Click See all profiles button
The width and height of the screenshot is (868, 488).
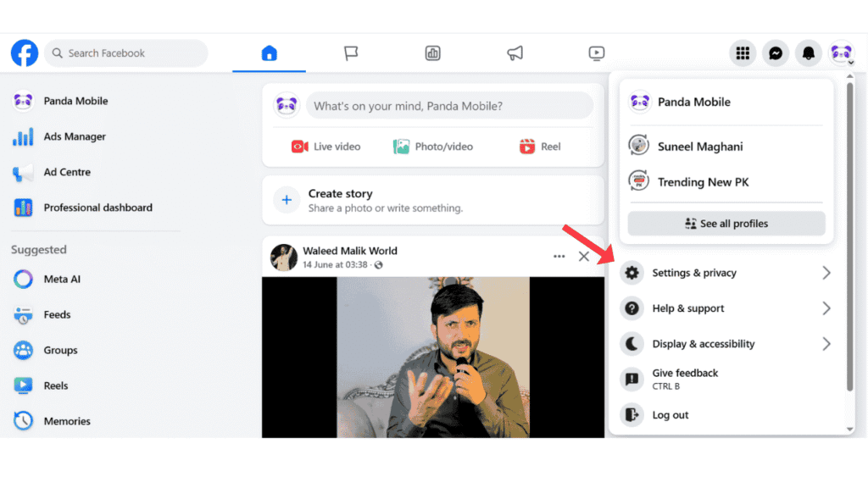[x=726, y=224]
